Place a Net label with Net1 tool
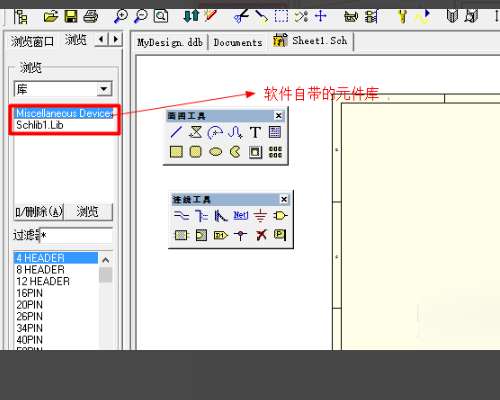500x400 pixels. click(x=241, y=215)
